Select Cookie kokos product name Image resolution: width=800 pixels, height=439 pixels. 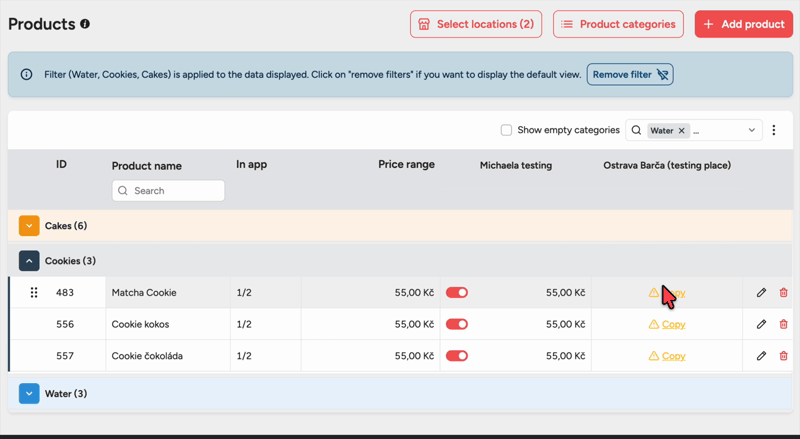140,324
